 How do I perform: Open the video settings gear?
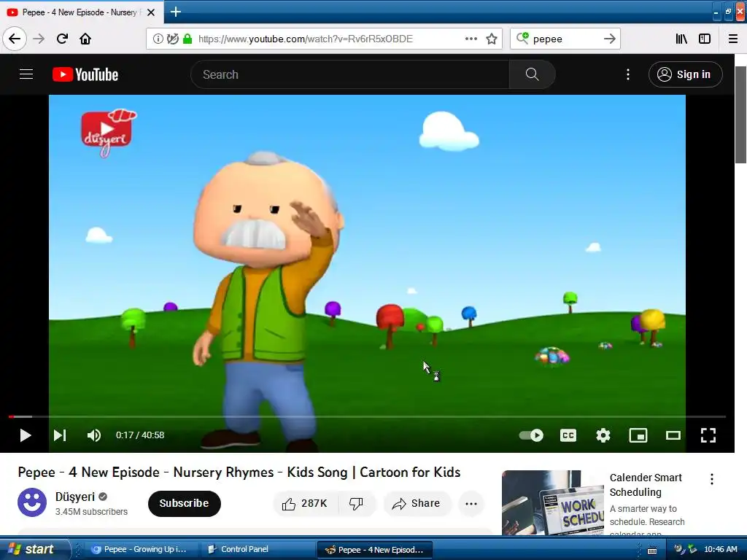pos(603,435)
